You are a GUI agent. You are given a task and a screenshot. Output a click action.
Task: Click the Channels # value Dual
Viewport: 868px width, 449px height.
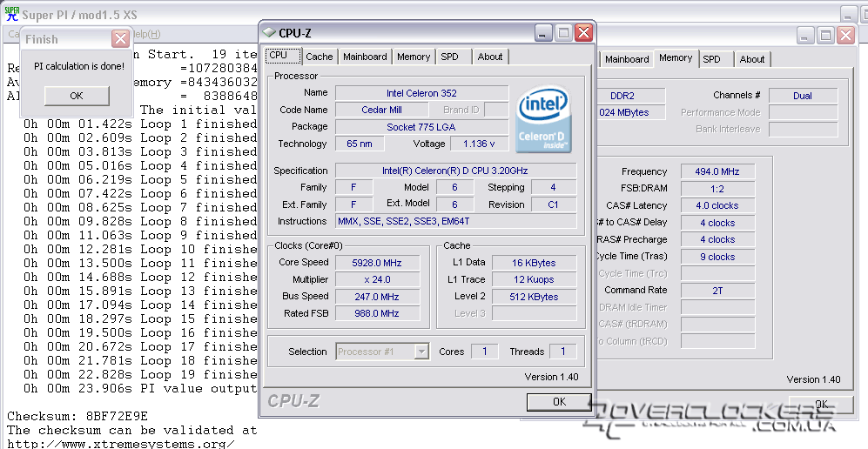coord(802,96)
